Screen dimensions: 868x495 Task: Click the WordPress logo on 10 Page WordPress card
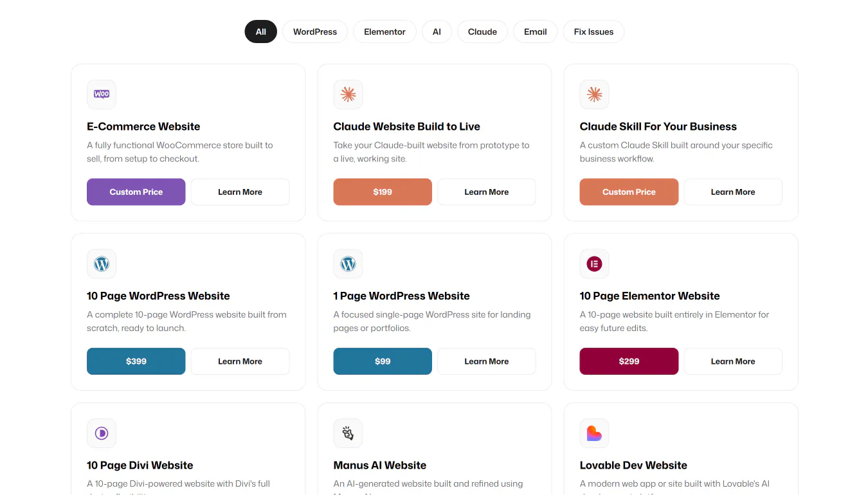point(102,264)
